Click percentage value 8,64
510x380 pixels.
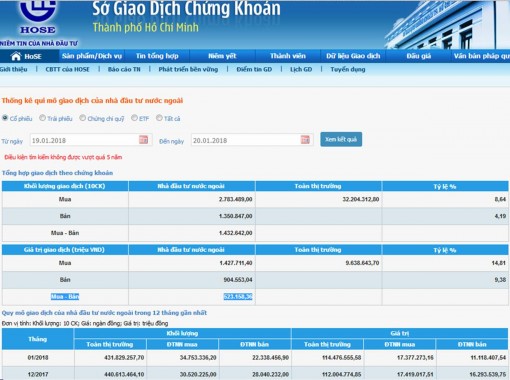(x=500, y=199)
